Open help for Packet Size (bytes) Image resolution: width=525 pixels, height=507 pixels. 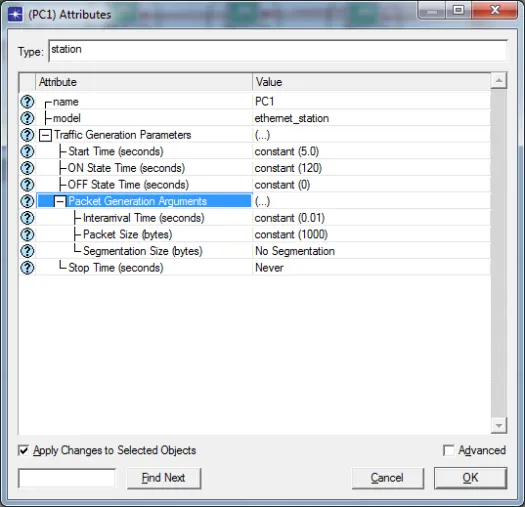click(x=27, y=234)
